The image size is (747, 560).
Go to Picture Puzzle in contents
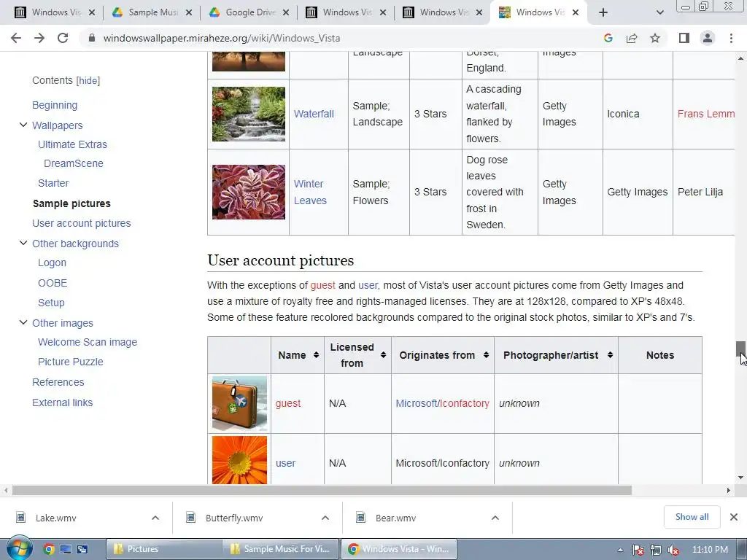pyautogui.click(x=71, y=362)
